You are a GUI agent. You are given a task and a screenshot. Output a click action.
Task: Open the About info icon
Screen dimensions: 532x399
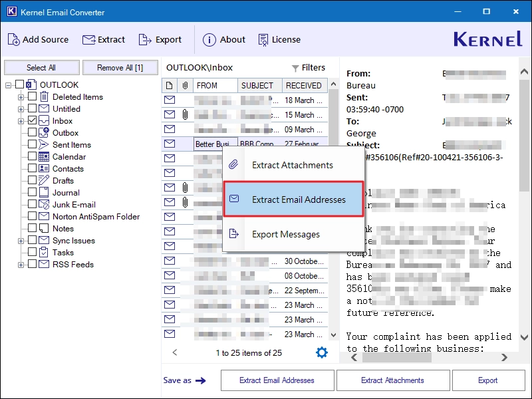click(209, 40)
